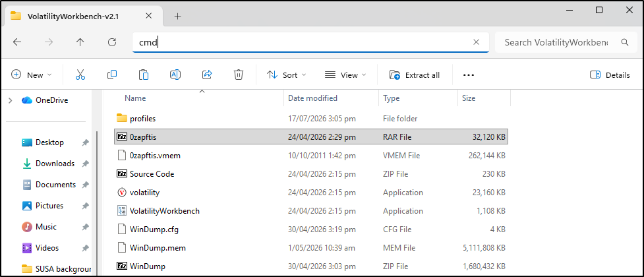
Task: Open SUSA background folder in sidebar
Action: pos(56,269)
